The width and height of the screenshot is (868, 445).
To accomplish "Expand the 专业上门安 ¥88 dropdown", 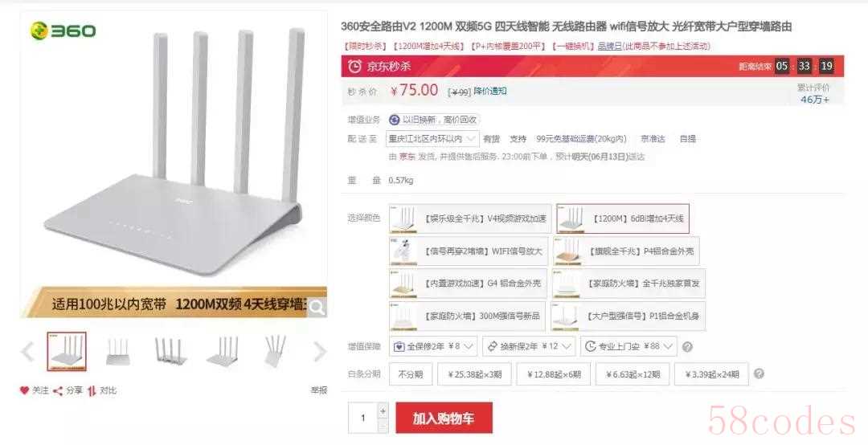I will [628, 346].
